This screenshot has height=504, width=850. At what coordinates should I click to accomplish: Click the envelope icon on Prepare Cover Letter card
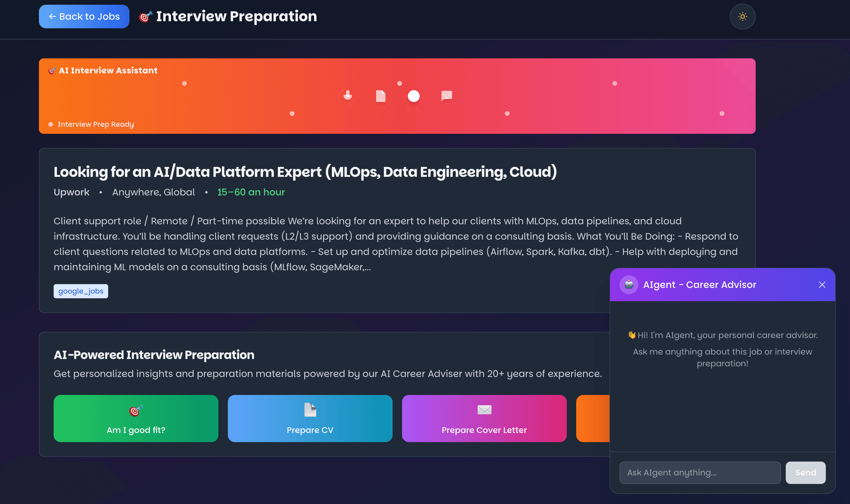coord(484,410)
